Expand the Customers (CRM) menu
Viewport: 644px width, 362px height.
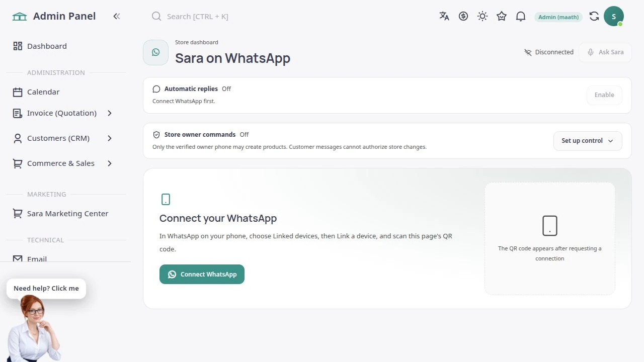65,138
